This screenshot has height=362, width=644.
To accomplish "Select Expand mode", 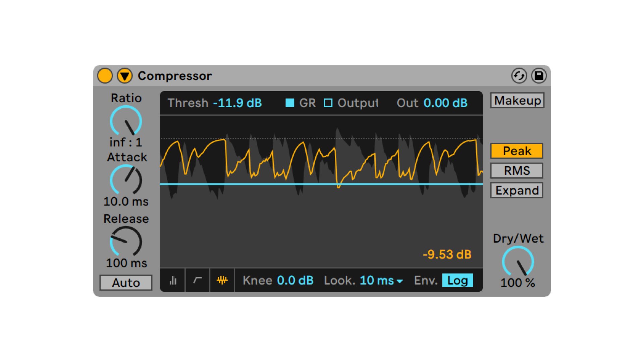I will pos(517,190).
